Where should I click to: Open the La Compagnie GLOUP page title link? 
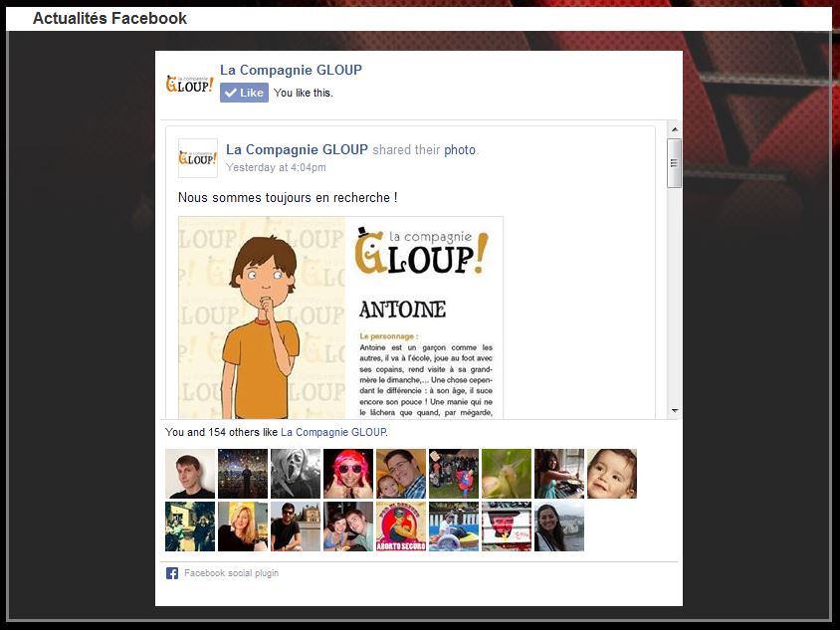(x=291, y=71)
